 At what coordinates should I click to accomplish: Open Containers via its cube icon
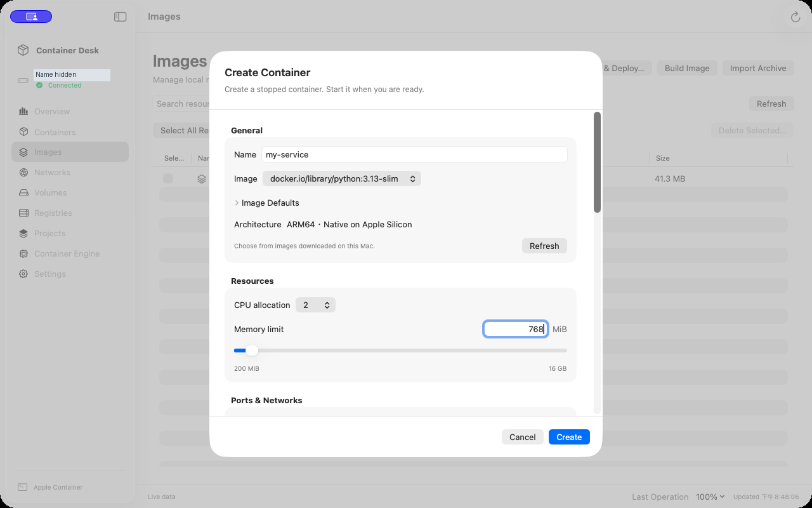23,132
